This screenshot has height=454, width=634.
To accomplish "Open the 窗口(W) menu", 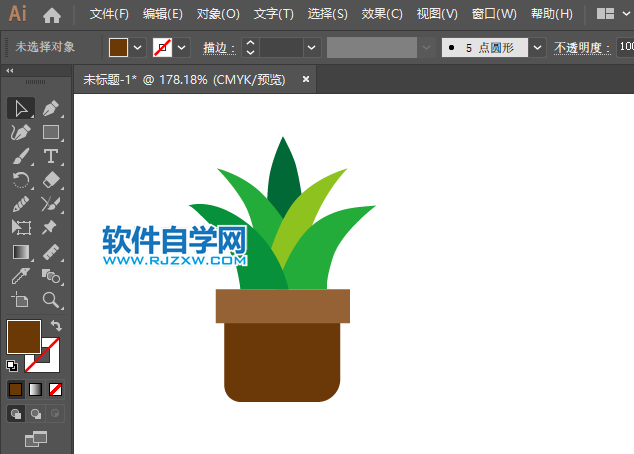I will 494,14.
